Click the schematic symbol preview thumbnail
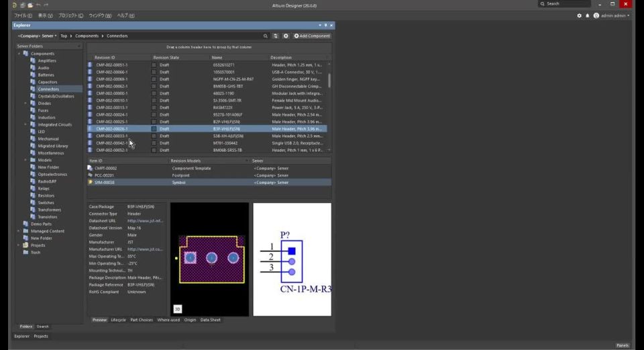 (x=292, y=259)
